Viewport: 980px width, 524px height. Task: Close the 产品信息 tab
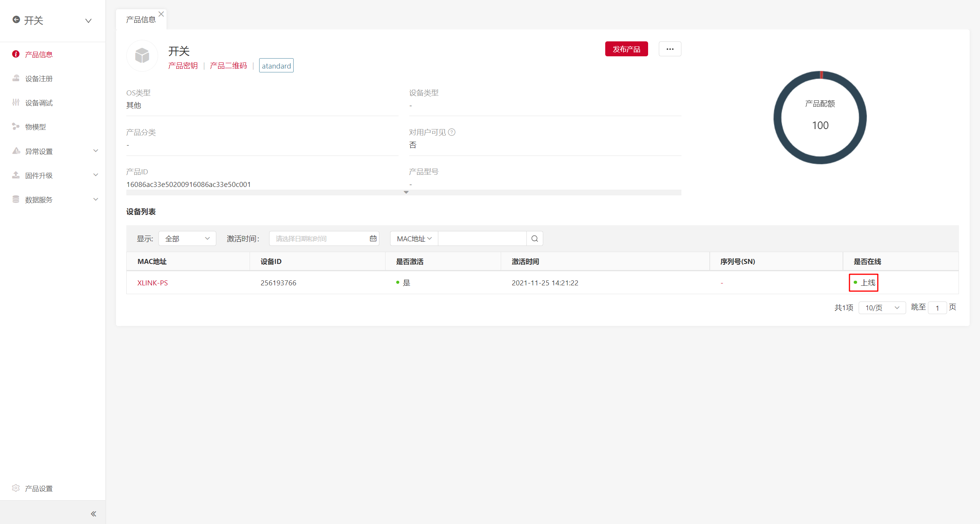click(161, 14)
